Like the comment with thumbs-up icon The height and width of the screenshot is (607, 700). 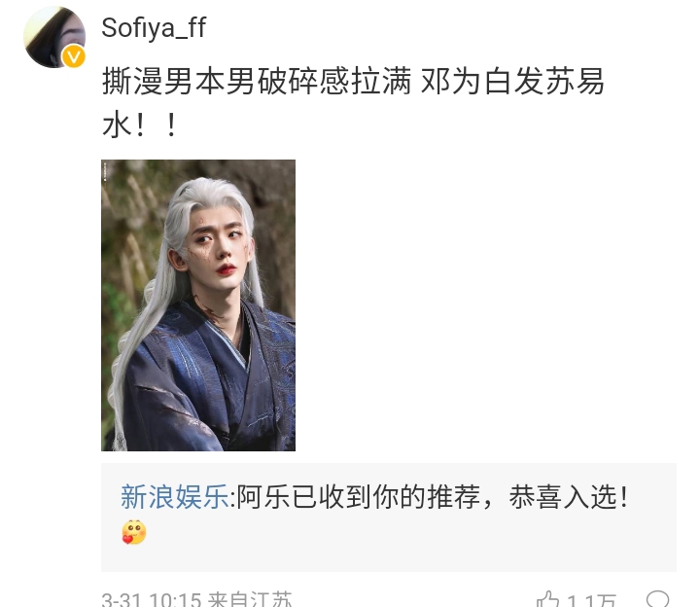[547, 599]
